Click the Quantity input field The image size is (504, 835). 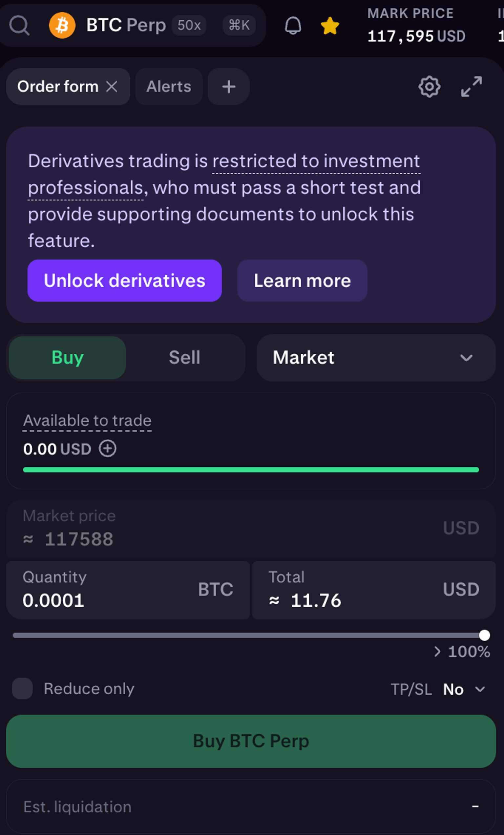(x=102, y=600)
